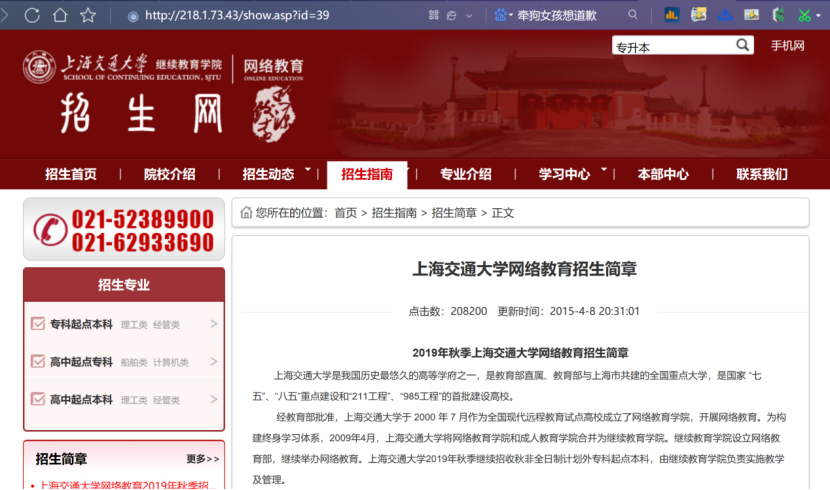The width and height of the screenshot is (830, 490).
Task: Open the 专业介绍 menu item
Action: pyautogui.click(x=466, y=174)
